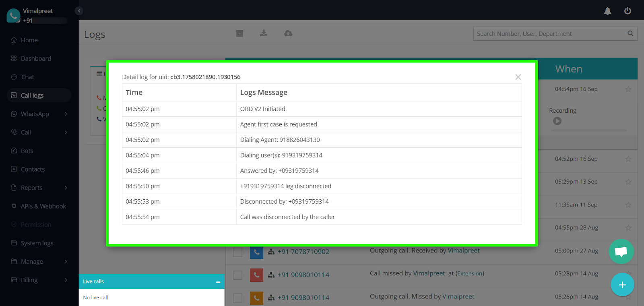The width and height of the screenshot is (644, 306).
Task: Click the power logout icon
Action: (x=627, y=11)
